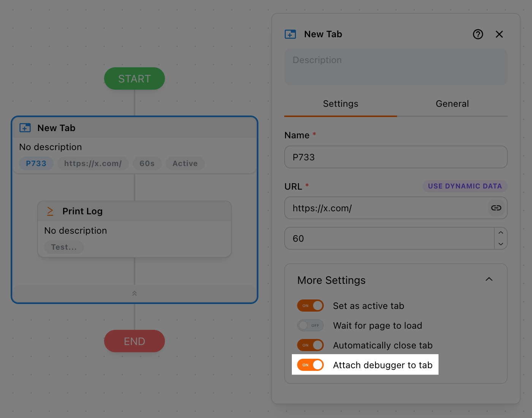The width and height of the screenshot is (532, 418).
Task: Toggle Set as active tab switch
Action: click(310, 306)
